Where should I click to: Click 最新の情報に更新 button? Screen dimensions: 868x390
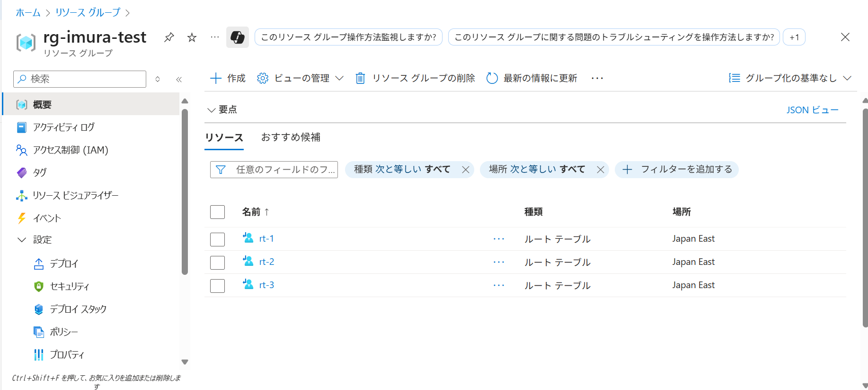[x=532, y=78]
